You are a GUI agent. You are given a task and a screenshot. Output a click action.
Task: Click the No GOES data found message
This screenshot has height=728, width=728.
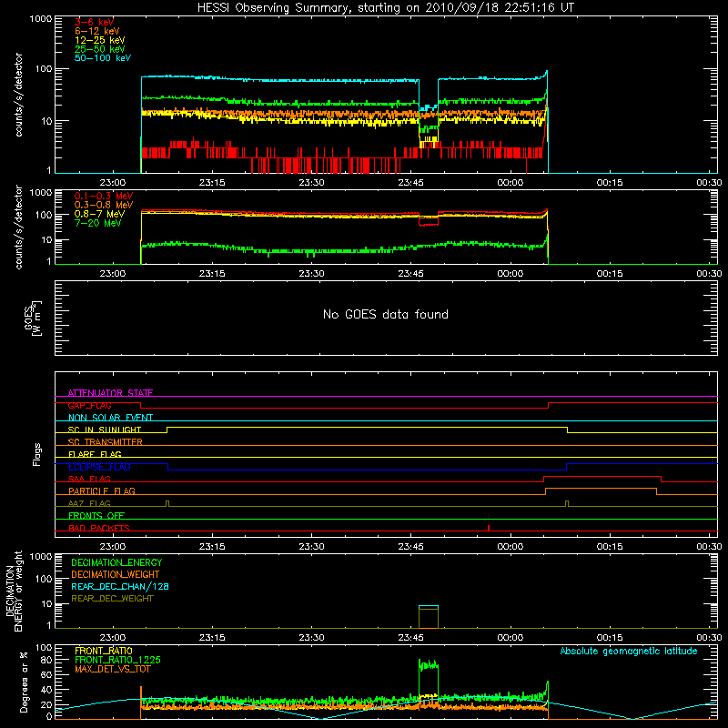[386, 314]
